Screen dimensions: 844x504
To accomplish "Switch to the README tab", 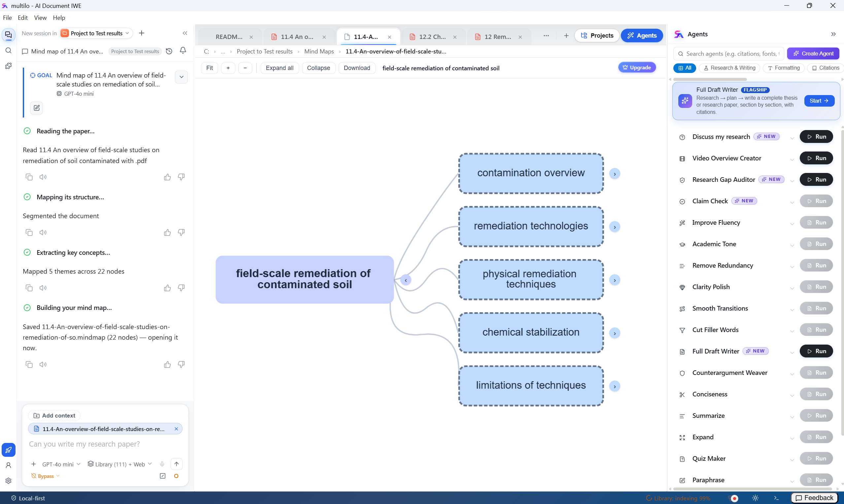I will pos(229,37).
